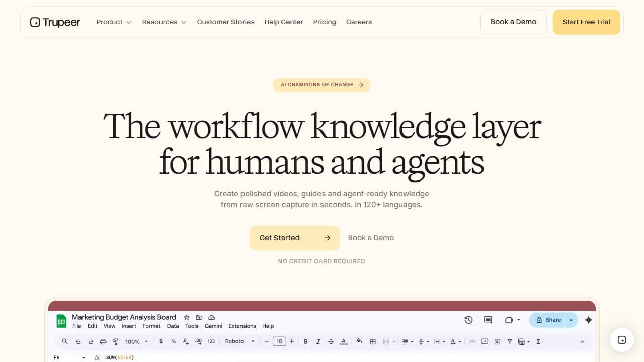The image size is (644, 362).
Task: Expand the Resources dropdown in the navbar
Action: click(165, 22)
